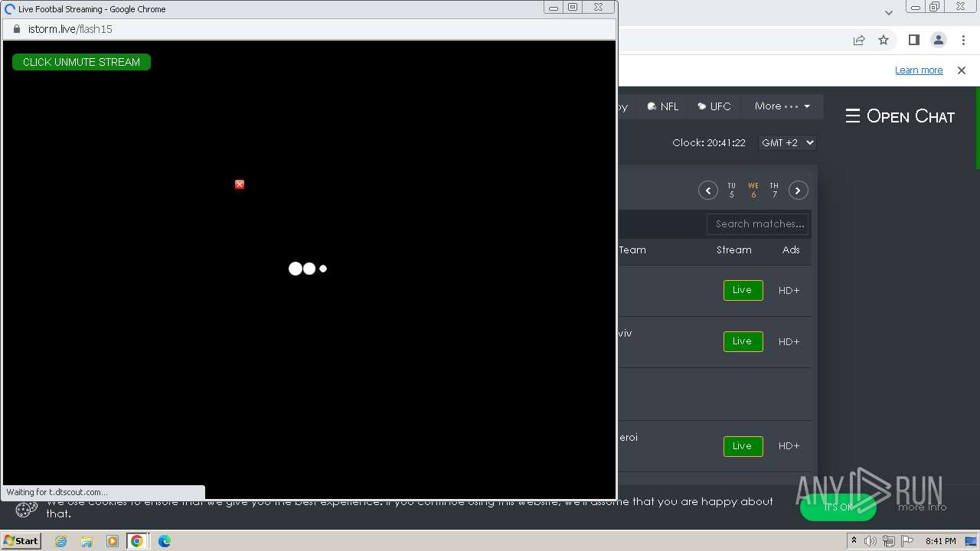Open Chrome side panel icon
Viewport: 980px width, 551px height.
[913, 40]
